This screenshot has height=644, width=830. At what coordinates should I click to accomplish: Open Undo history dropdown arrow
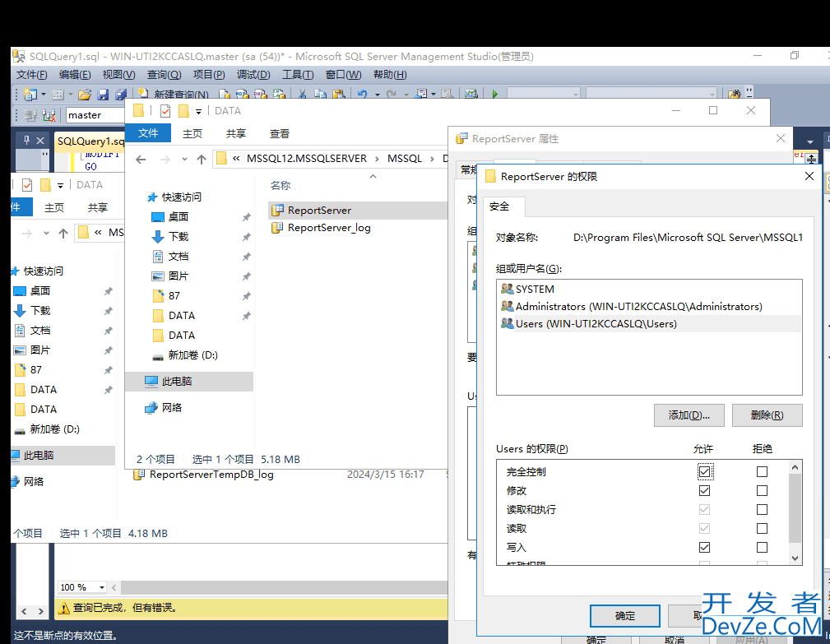378,95
